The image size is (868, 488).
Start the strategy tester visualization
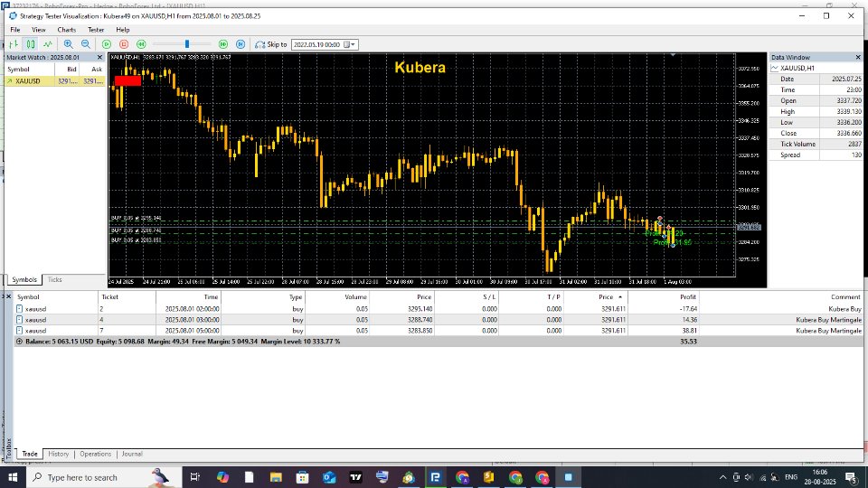[107, 44]
